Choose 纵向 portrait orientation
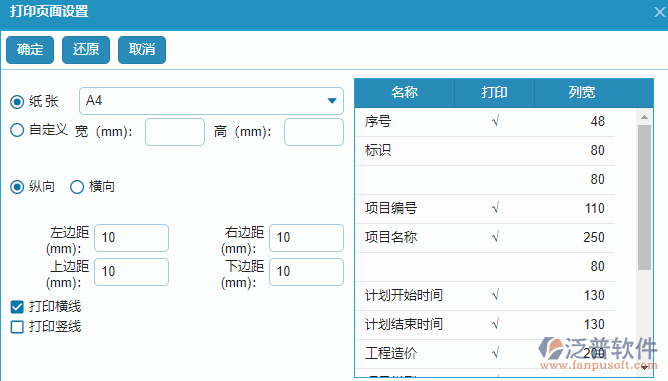The image size is (668, 381). click(17, 187)
